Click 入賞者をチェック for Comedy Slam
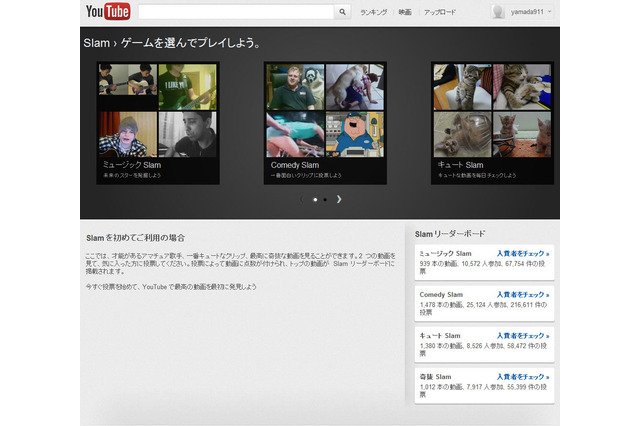The image size is (640, 426). click(523, 295)
